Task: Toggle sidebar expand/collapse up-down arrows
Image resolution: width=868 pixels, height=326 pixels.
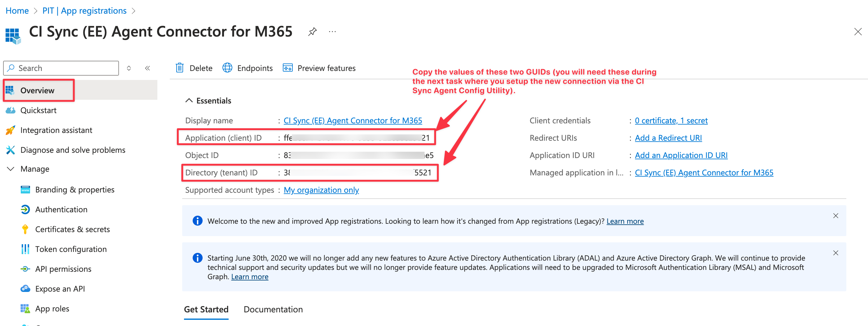Action: (x=129, y=68)
